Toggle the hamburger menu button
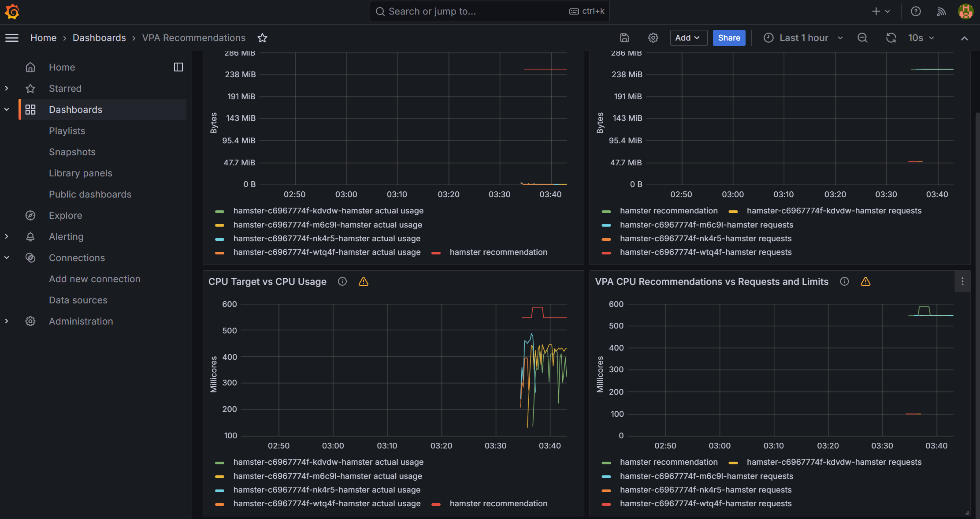 pos(12,38)
